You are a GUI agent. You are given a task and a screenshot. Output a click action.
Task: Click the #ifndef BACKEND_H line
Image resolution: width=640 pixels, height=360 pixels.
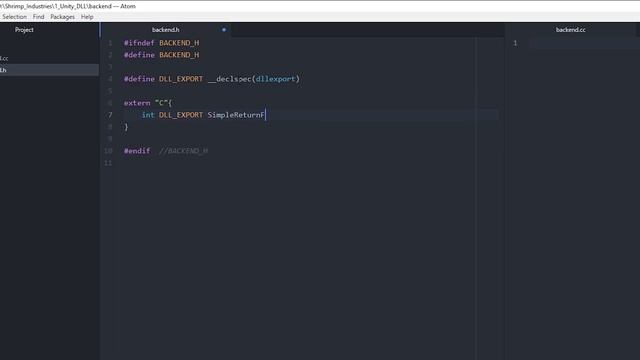(162, 43)
